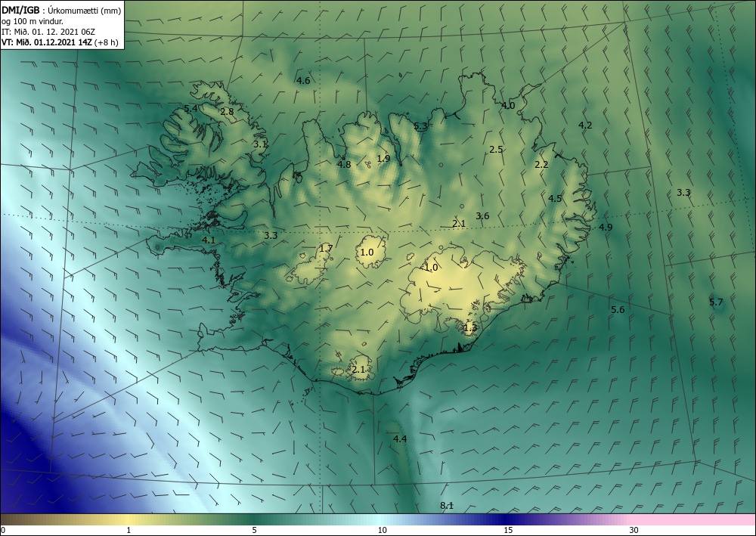Select the 'og 100 m vindur.' legend line
The height and width of the screenshot is (536, 756).
[x=33, y=21]
